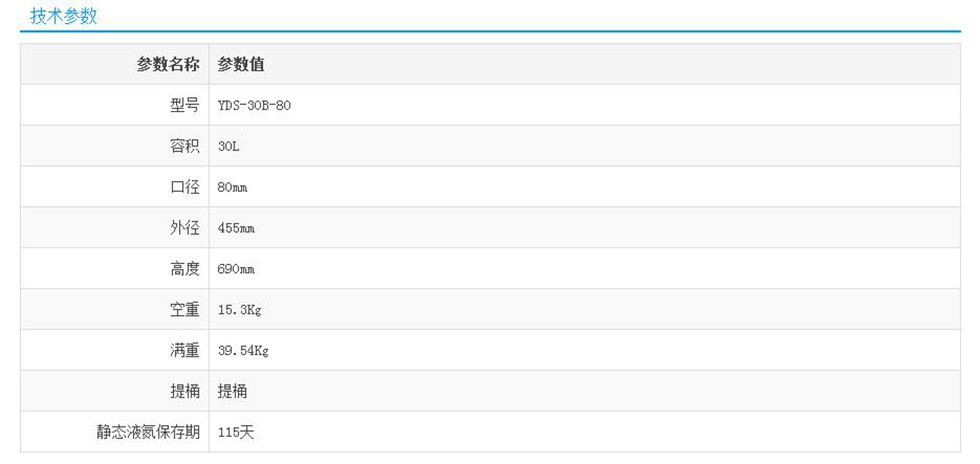Viewport: 980px width, 464px height.
Task: Click the 容积 row label
Action: pyautogui.click(x=185, y=146)
